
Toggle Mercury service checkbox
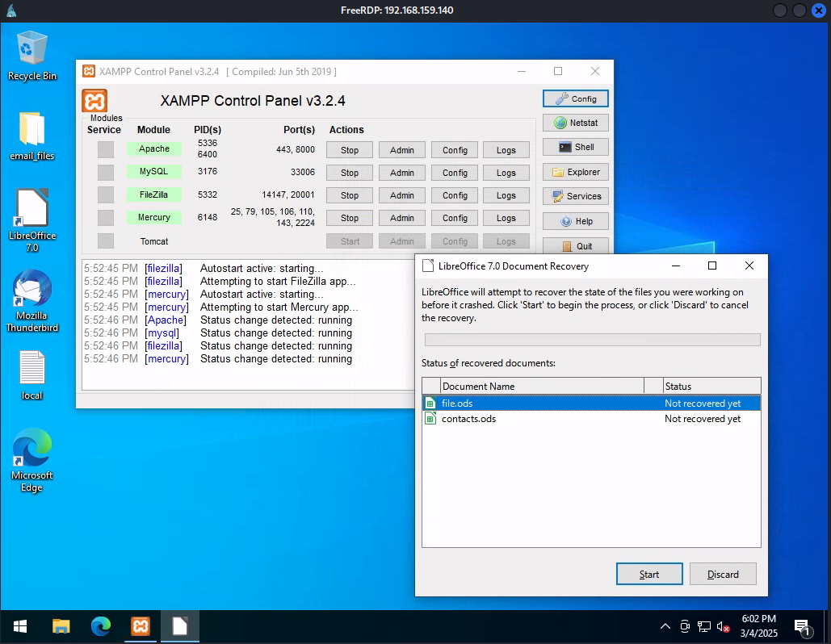[106, 218]
